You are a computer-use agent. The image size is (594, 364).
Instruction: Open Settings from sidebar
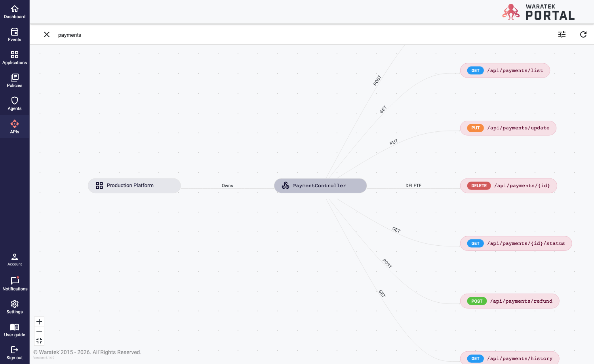pos(15,307)
